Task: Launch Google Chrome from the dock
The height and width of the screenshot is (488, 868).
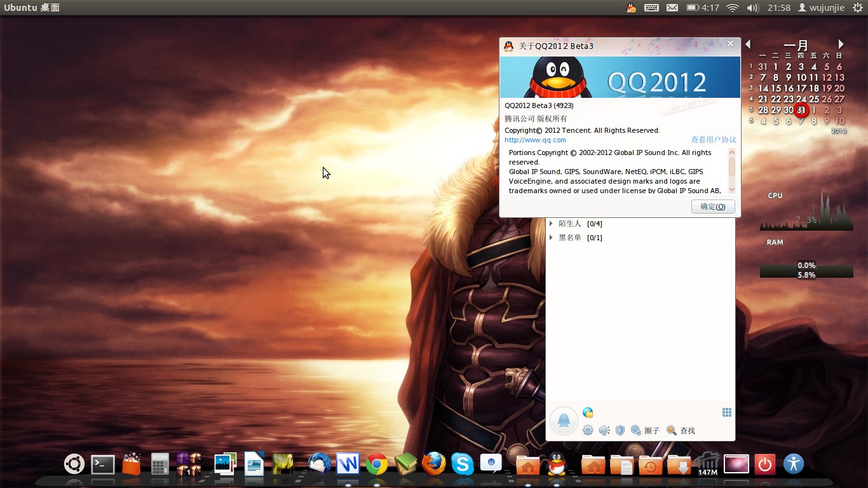Action: pos(376,464)
